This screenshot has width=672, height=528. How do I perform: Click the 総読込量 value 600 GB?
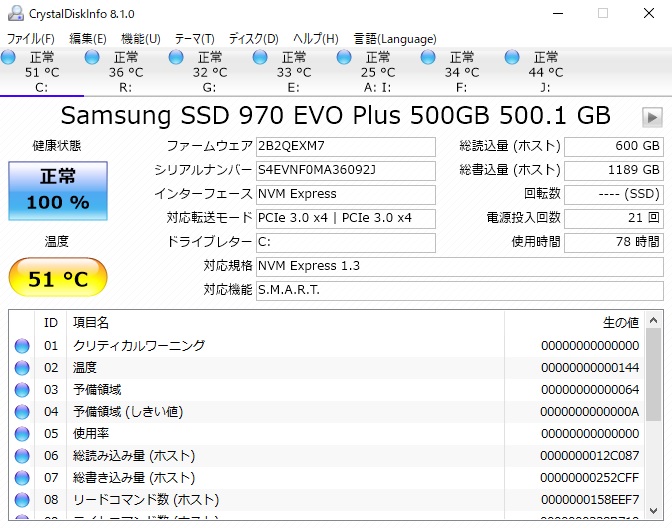pos(614,147)
